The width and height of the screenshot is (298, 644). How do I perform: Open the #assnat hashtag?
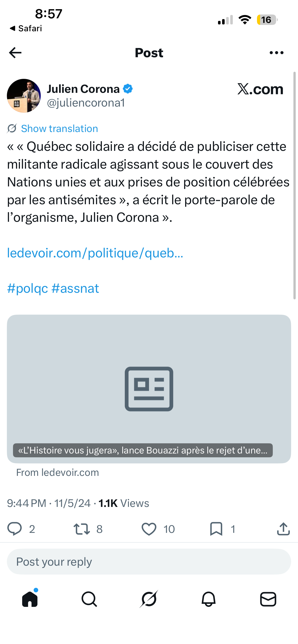[75, 288]
